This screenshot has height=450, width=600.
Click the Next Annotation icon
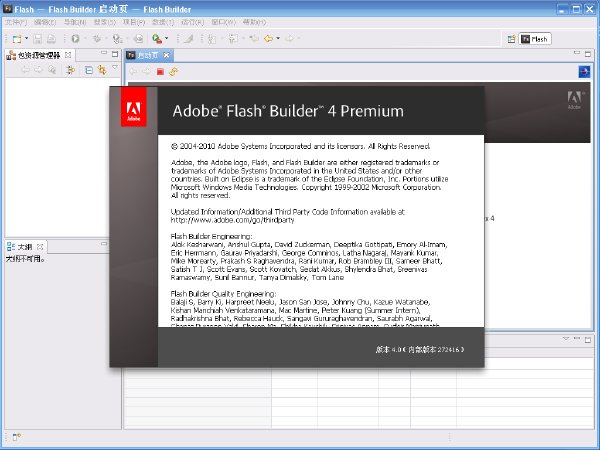[212, 39]
